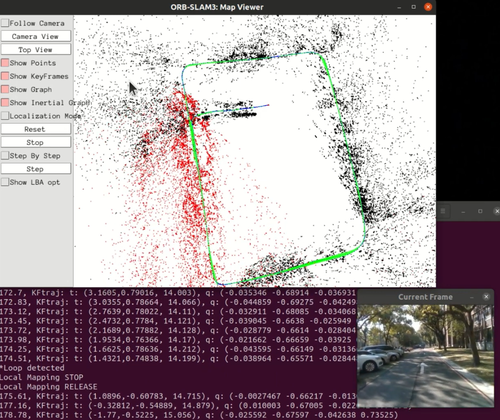500x420 pixels.
Task: Maximize the terminal window behind Map Viewer
Action: click(x=480, y=211)
